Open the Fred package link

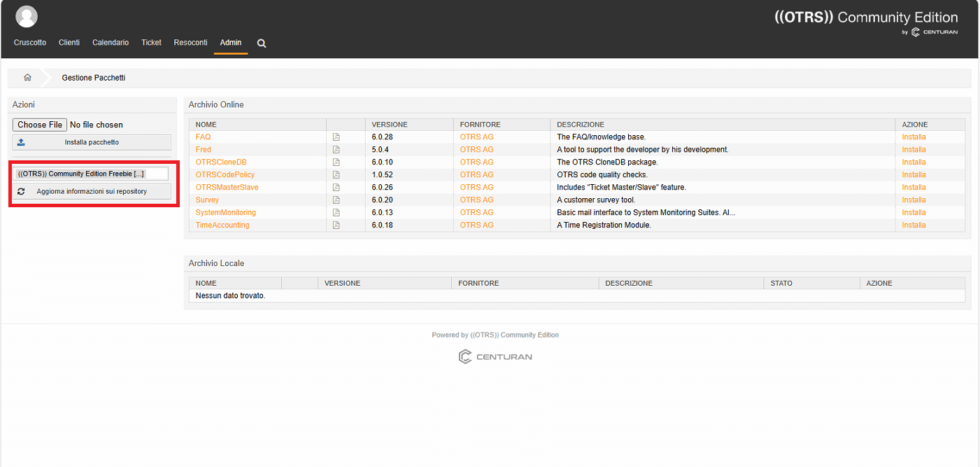pyautogui.click(x=204, y=150)
